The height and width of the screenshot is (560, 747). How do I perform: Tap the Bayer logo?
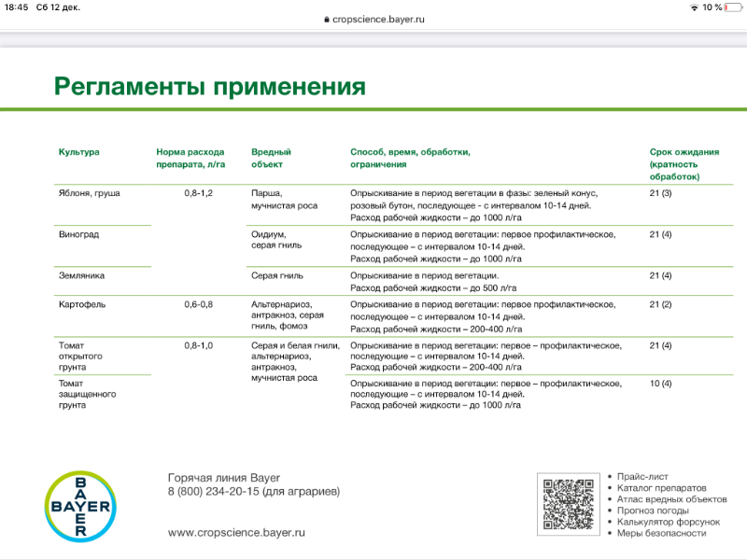click(79, 507)
